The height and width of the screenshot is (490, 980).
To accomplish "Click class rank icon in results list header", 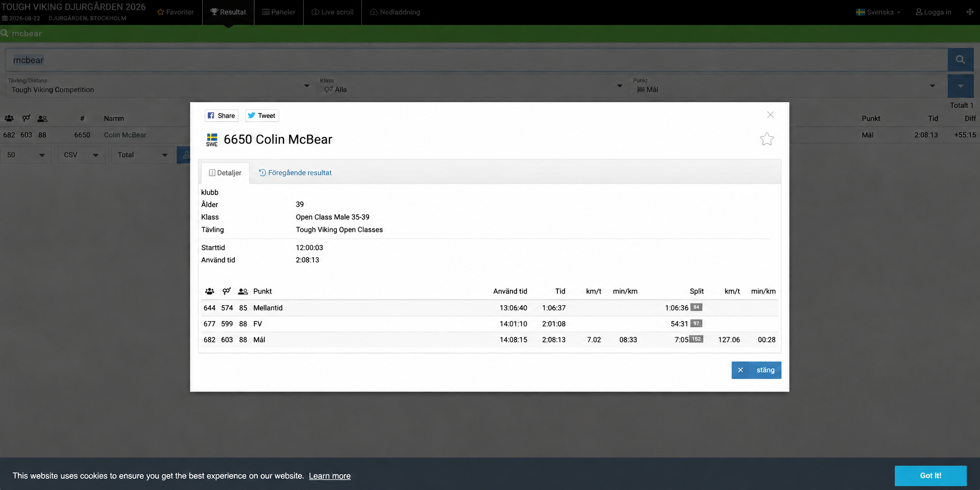I will pyautogui.click(x=42, y=118).
